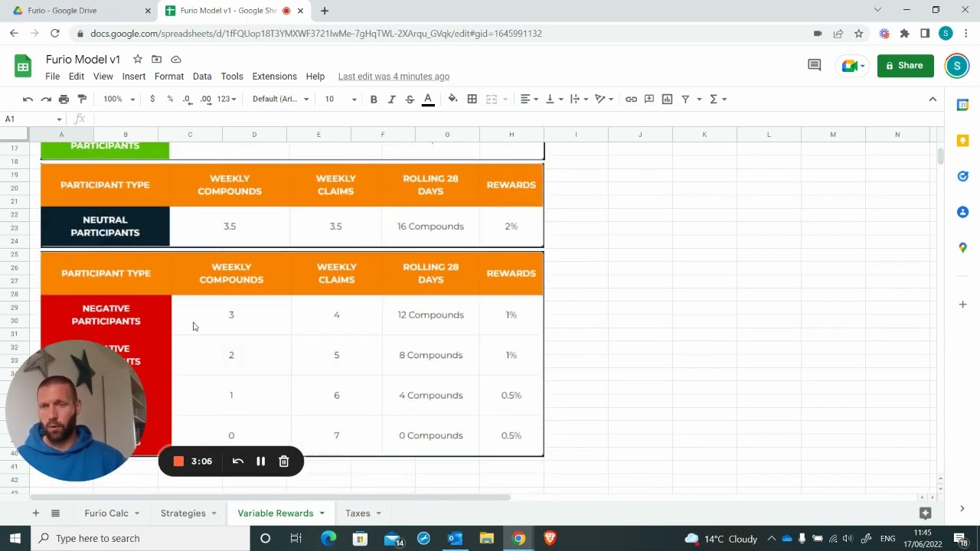This screenshot has height=551, width=980.
Task: Switch to the Furio Calc sheet tab
Action: click(x=112, y=514)
